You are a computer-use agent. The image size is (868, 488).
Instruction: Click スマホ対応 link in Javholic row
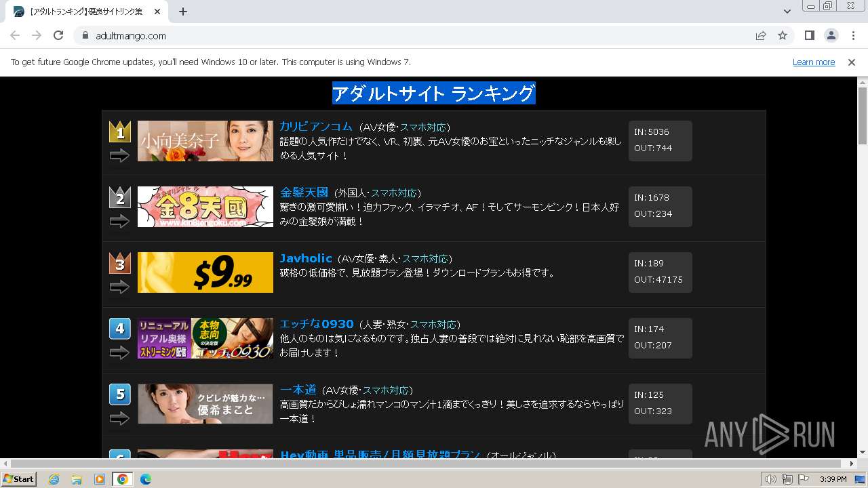[425, 259]
